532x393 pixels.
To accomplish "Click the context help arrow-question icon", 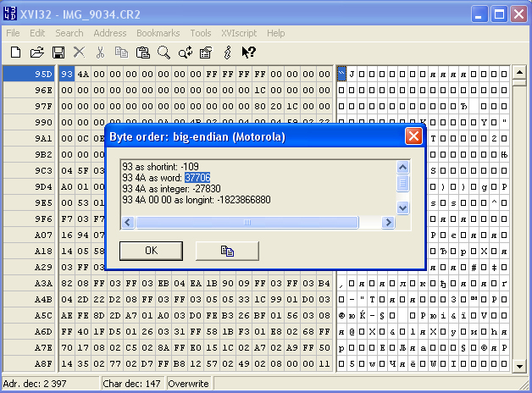I will click(x=248, y=53).
